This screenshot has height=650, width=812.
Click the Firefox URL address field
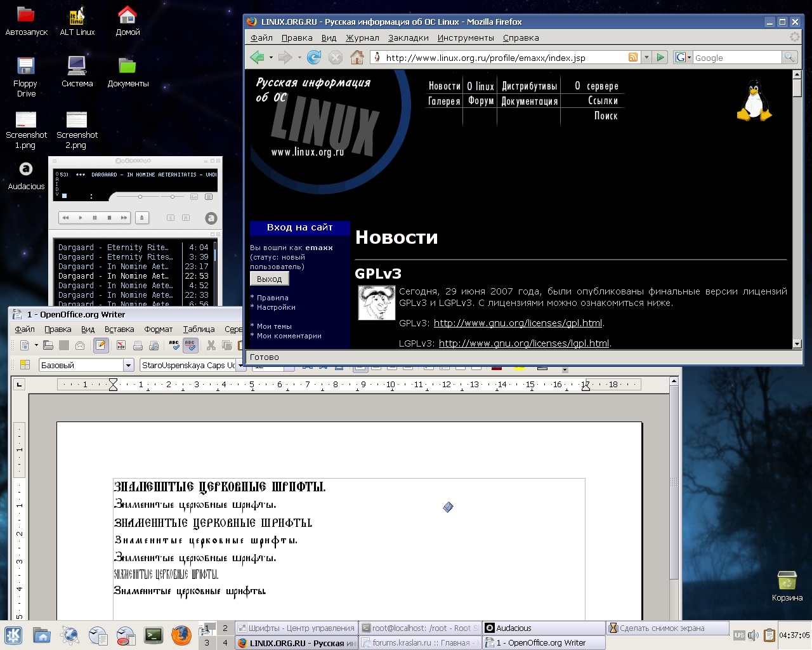click(504, 58)
